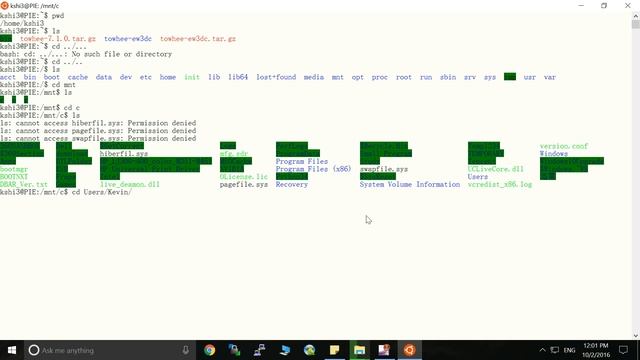The width and height of the screenshot is (640, 360).
Task: Open the File Explorer taskbar icon
Action: 359,350
